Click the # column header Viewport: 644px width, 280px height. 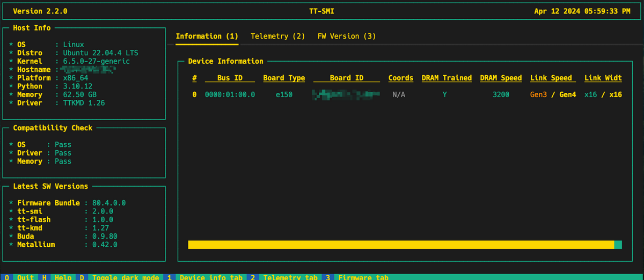[x=194, y=78]
